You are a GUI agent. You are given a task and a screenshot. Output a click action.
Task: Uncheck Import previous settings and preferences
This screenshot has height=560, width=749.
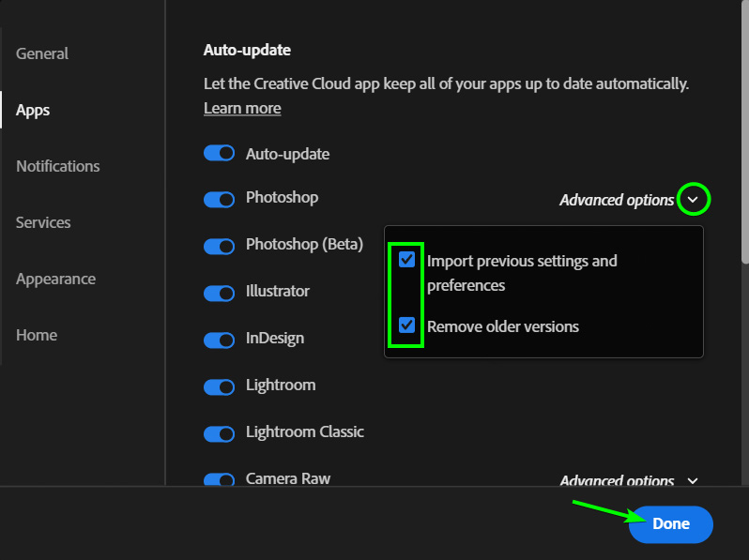[x=406, y=260]
